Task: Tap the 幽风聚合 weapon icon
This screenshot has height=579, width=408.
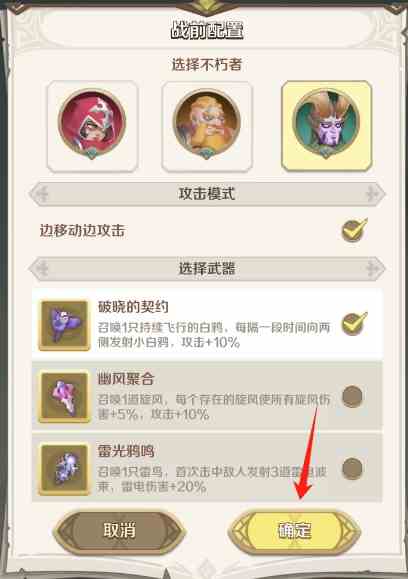Action: coord(65,397)
